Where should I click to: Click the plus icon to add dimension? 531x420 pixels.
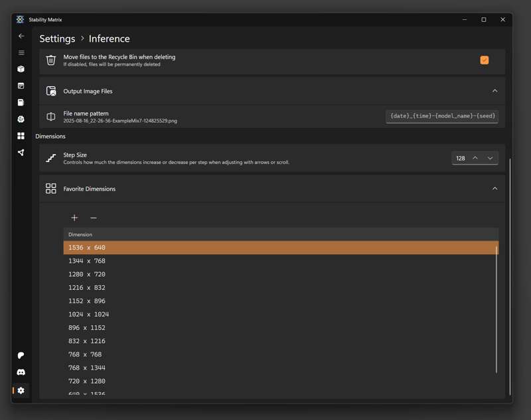[x=74, y=218]
